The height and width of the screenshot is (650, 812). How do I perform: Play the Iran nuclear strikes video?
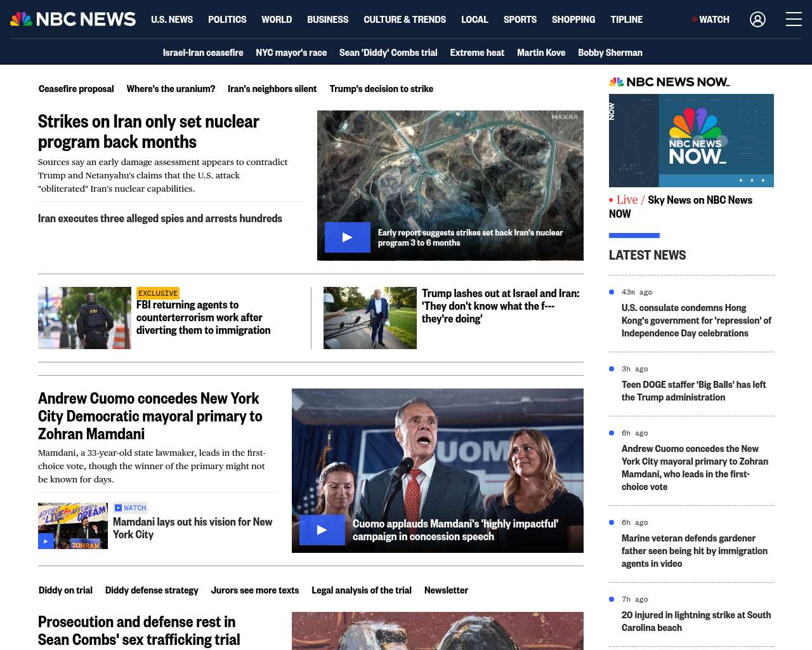[x=348, y=237]
